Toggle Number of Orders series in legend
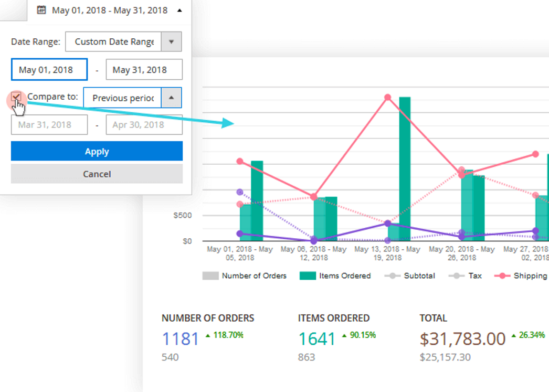The image size is (549, 392). (x=245, y=276)
